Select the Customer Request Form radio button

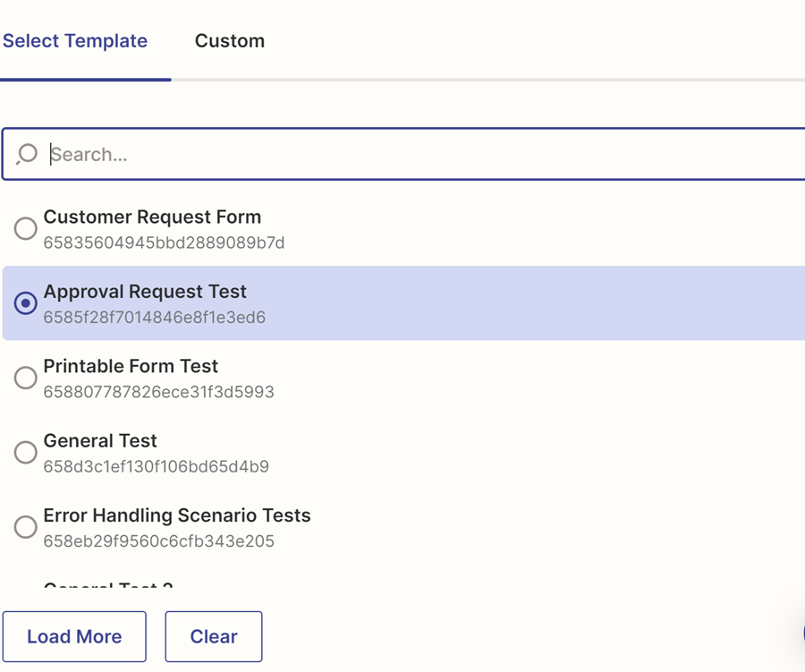(x=26, y=228)
